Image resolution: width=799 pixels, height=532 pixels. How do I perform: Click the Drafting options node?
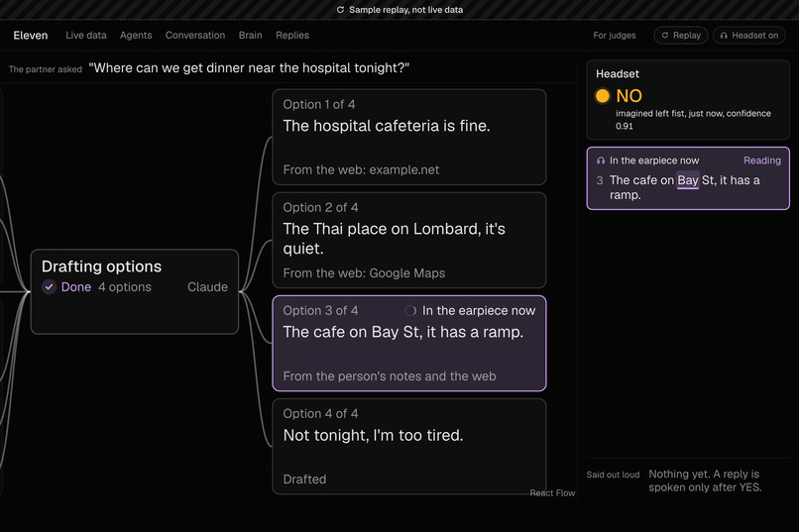[135, 291]
